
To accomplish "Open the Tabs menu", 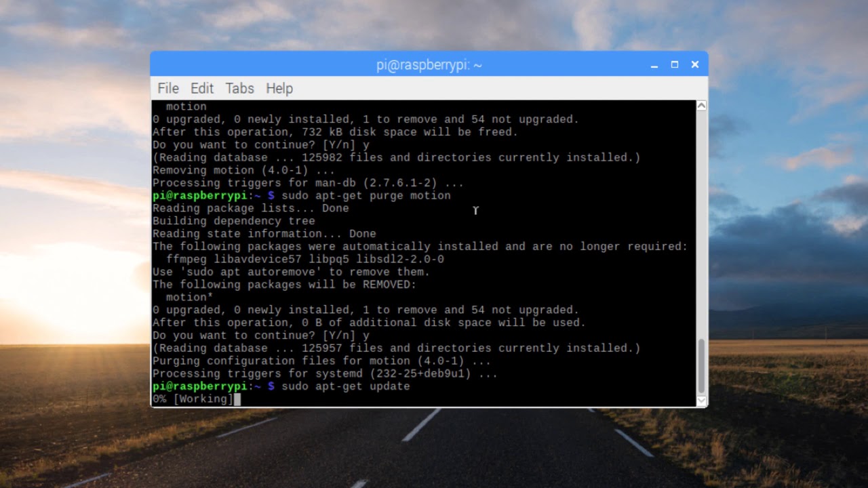I will point(240,88).
